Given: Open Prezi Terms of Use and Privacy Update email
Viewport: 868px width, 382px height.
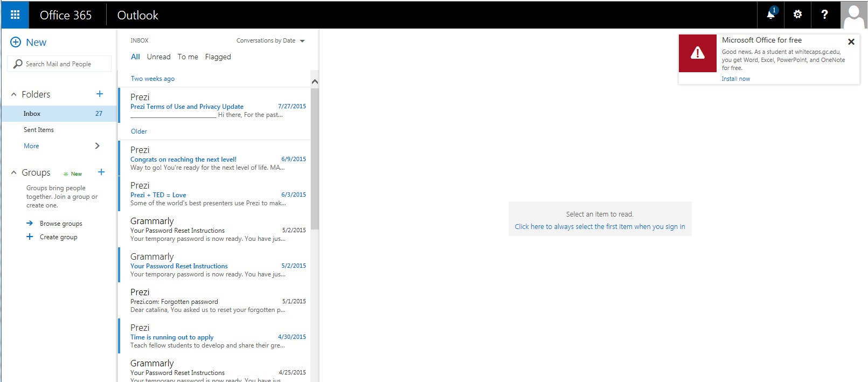Looking at the screenshot, I should click(214, 106).
